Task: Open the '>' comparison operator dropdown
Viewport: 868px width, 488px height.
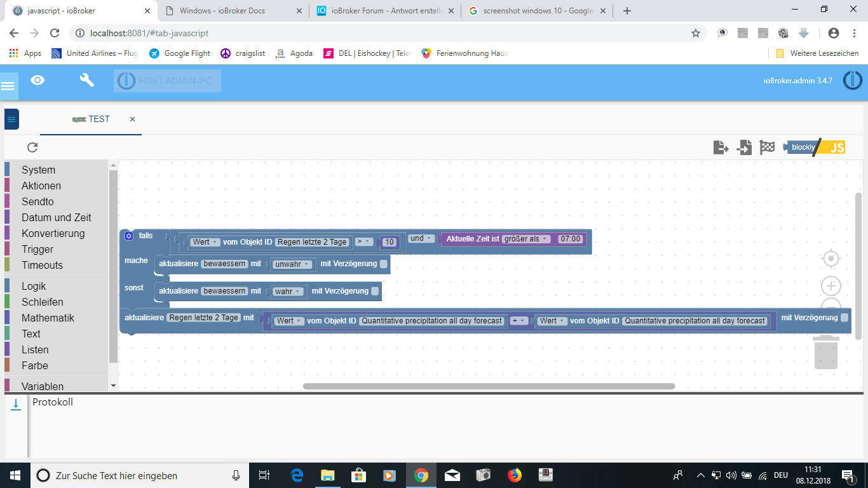Action: point(363,241)
